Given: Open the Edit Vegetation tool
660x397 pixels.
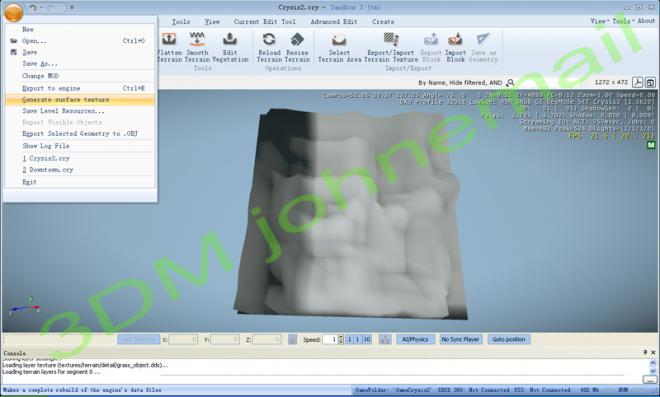Looking at the screenshot, I should (x=230, y=48).
